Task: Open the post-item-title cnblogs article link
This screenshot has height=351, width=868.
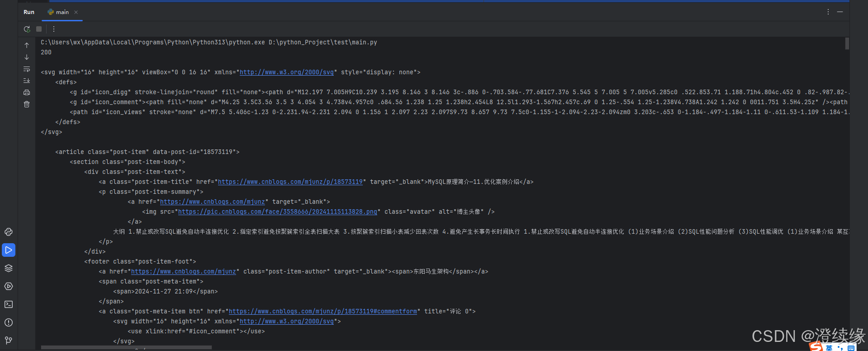Action: [x=290, y=182]
